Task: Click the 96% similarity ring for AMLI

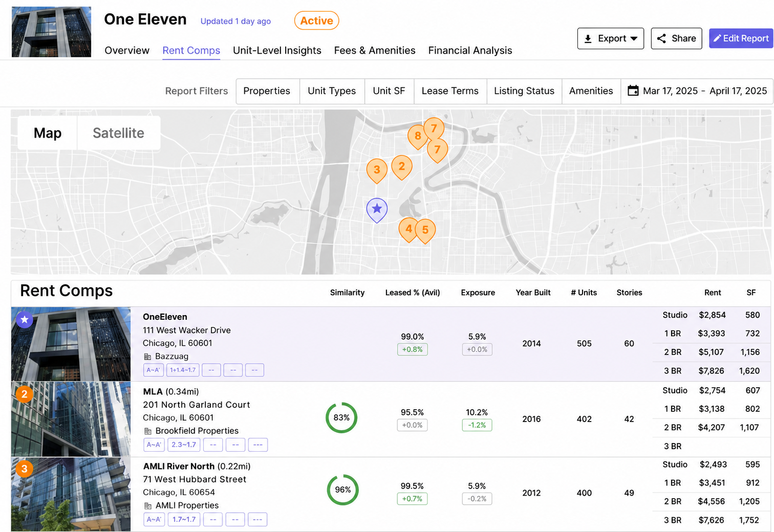Action: click(343, 490)
